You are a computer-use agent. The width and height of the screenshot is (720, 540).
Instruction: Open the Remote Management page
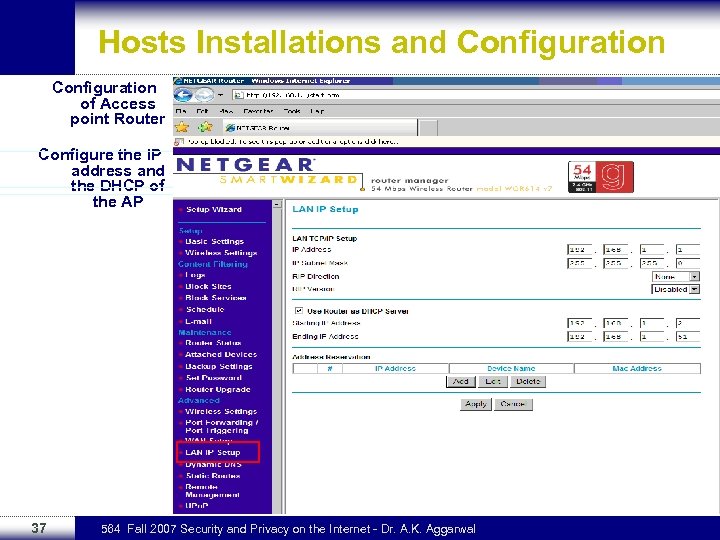pos(212,491)
